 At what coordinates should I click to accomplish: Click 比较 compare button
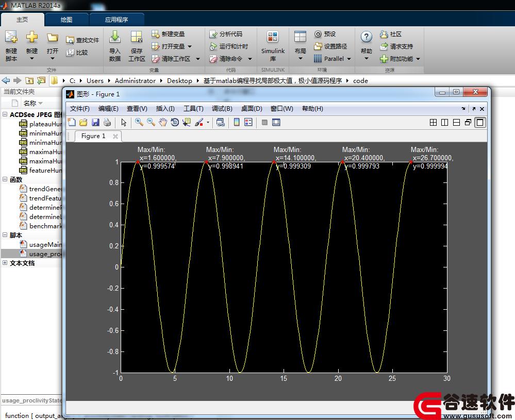pos(77,53)
